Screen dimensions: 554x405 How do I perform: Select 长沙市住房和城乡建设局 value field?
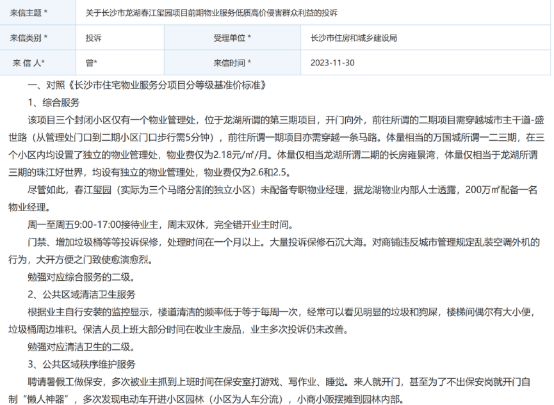click(425, 37)
